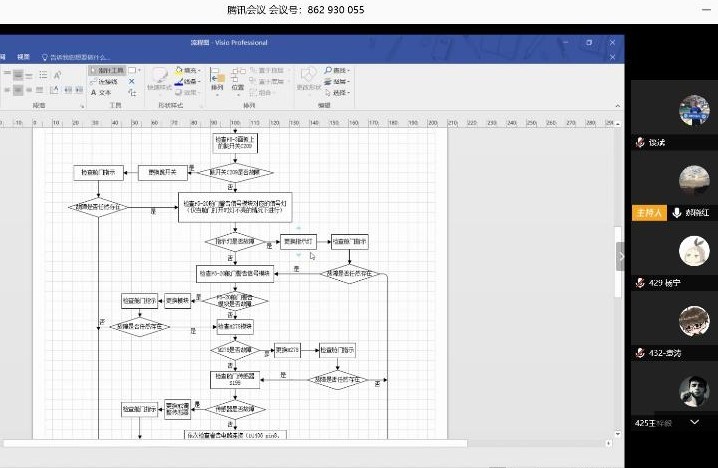Open the Fill (填充) dropdown
Image resolution: width=718 pixels, height=468 pixels.
[190, 71]
